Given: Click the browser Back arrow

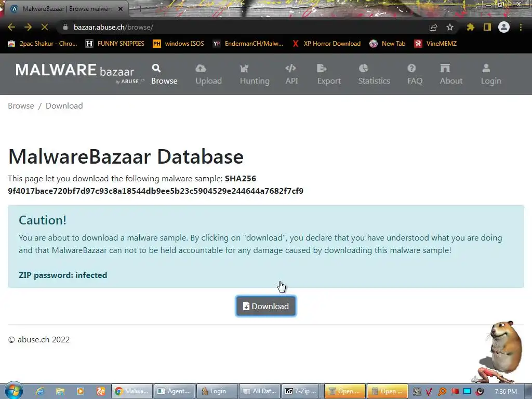Looking at the screenshot, I should 11,27.
